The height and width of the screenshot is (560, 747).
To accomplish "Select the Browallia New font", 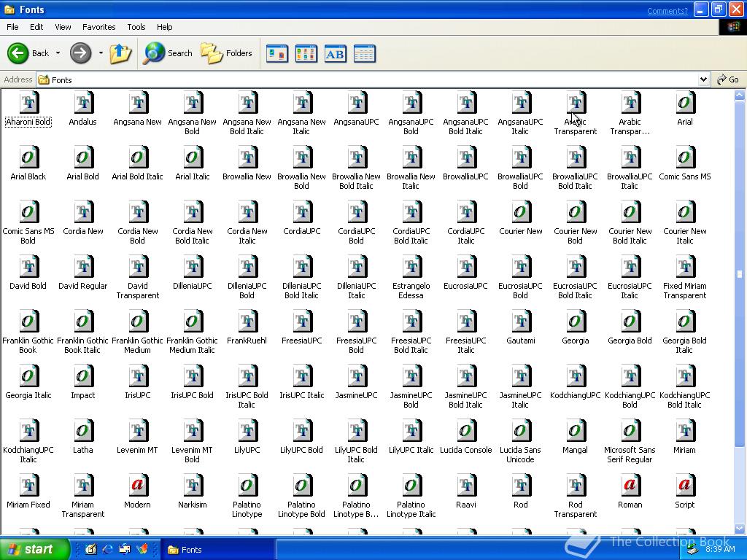I will (247, 164).
